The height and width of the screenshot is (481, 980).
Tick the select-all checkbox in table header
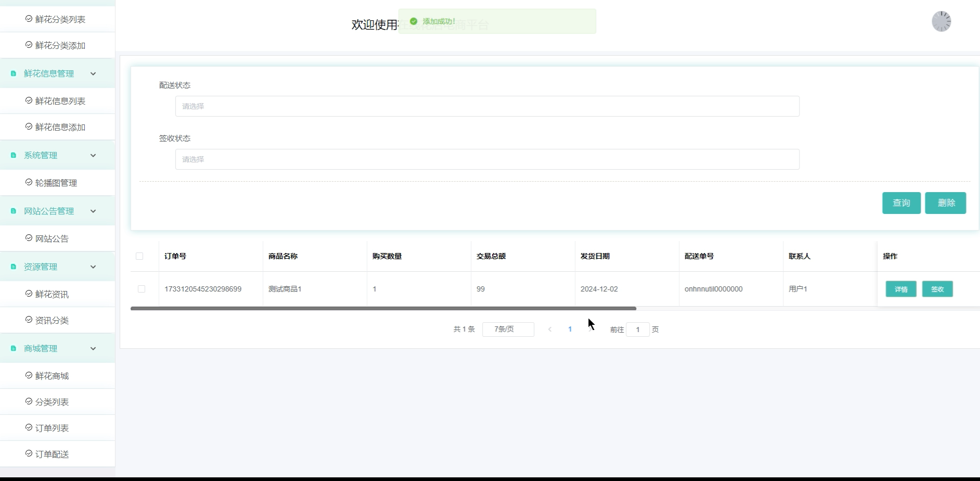[x=139, y=256]
